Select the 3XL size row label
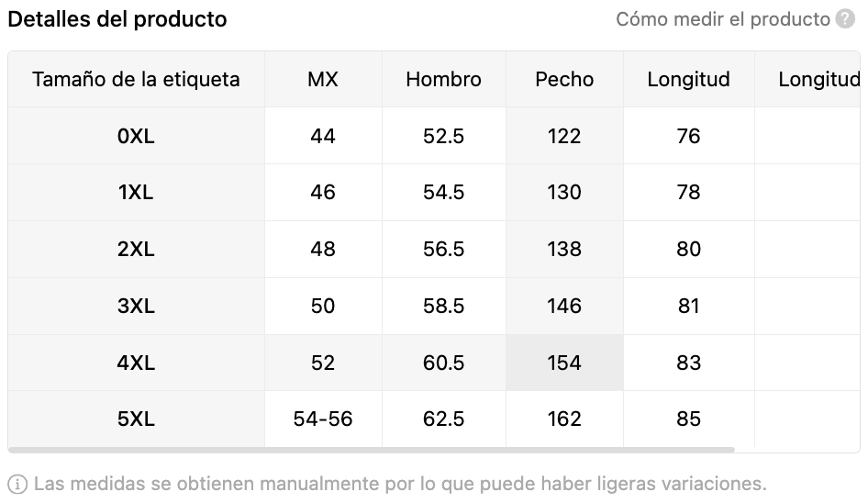868x503 pixels. (136, 306)
